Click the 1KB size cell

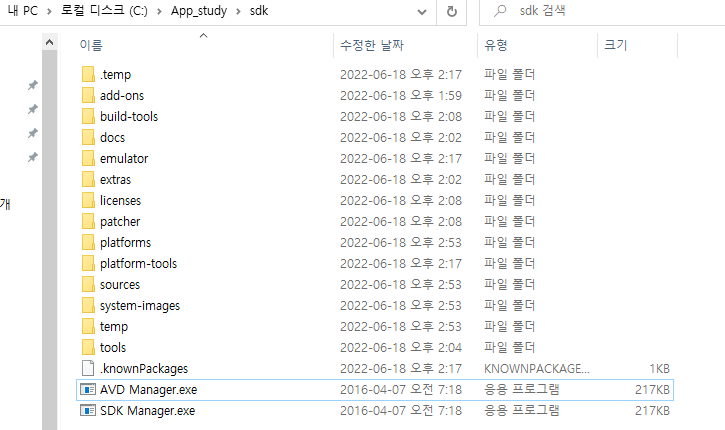tap(659, 369)
